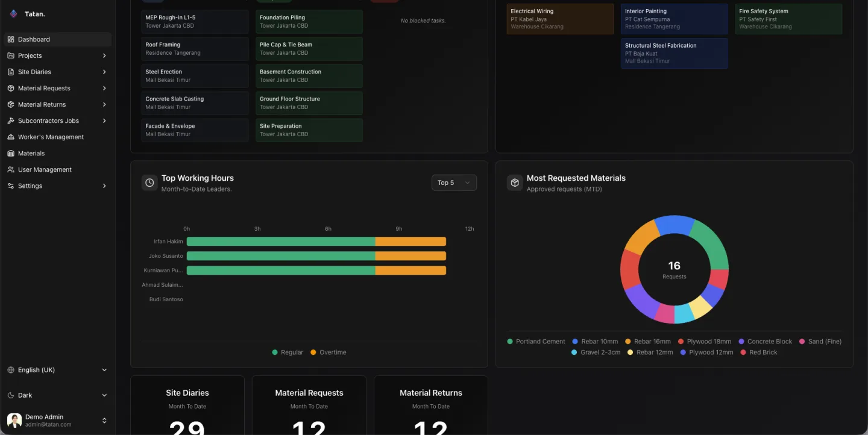Click the Site Diaries notebook icon

pos(11,72)
